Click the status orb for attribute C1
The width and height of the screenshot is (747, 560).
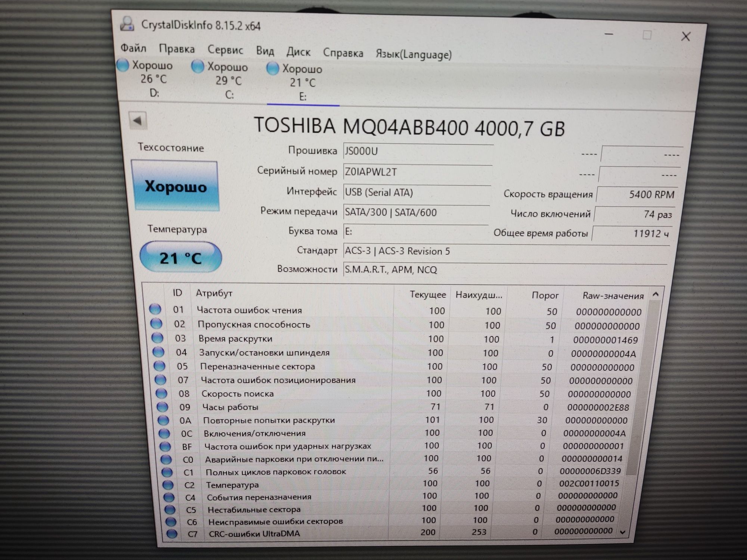point(167,472)
